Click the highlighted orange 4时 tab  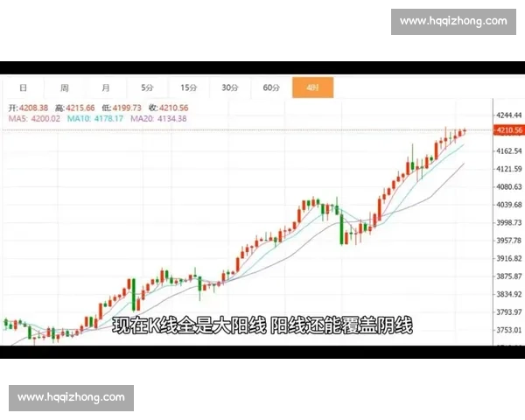click(312, 87)
